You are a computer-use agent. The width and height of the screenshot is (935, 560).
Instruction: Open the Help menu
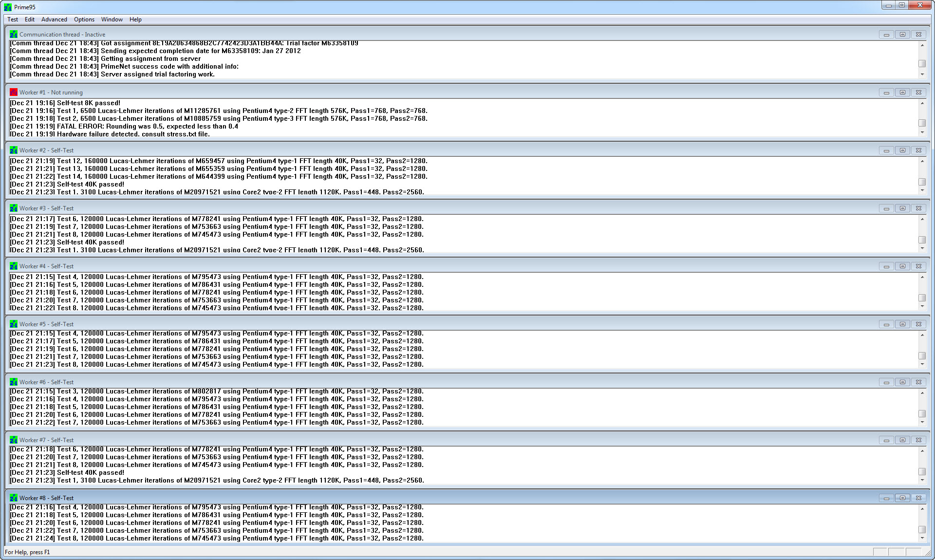click(x=135, y=19)
